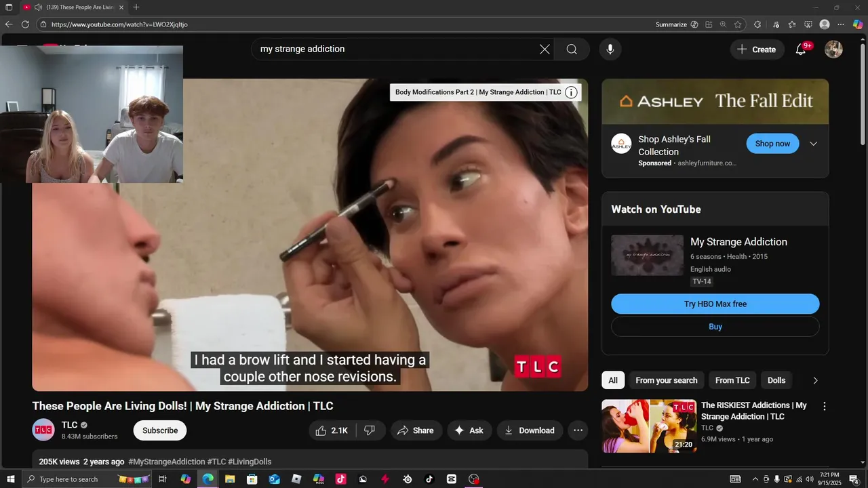Click the Windows taskbar search box
Screen dimensions: 868x488
87,479
